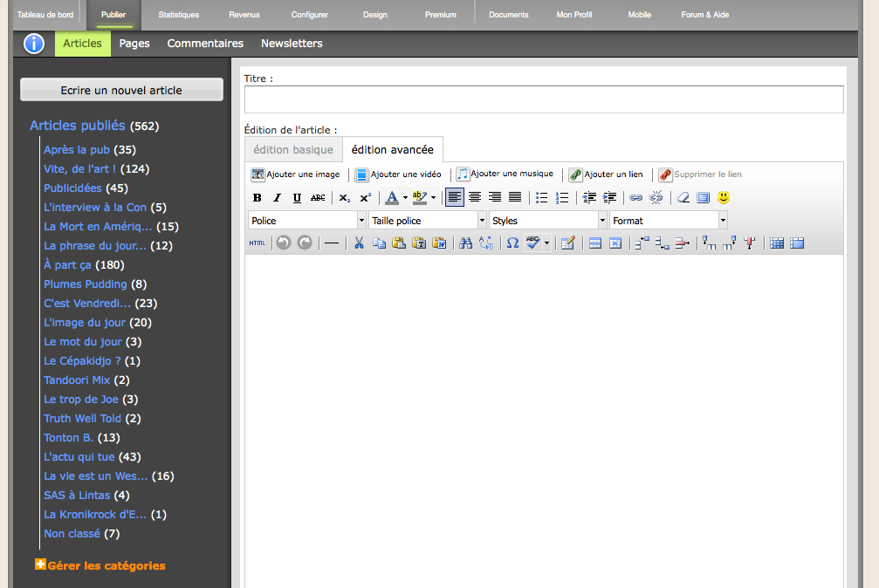Click the Titre input field
Screen dimensions: 879x588
[x=544, y=99]
